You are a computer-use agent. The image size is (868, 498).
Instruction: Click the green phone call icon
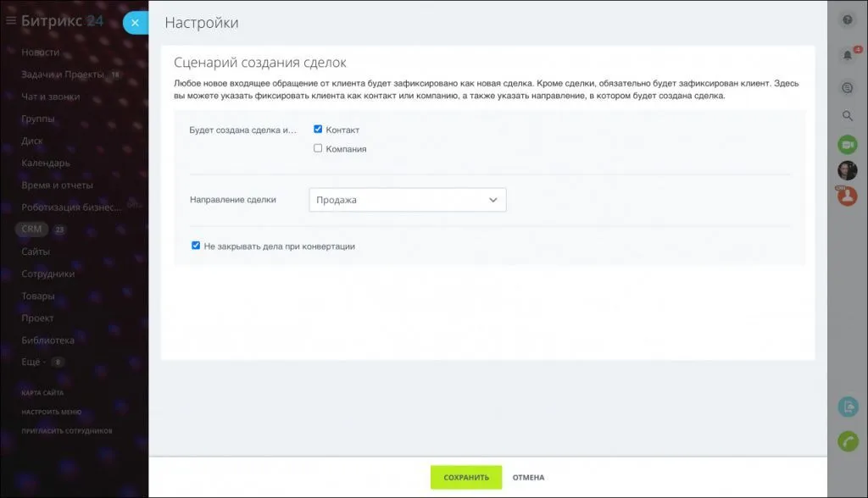847,441
